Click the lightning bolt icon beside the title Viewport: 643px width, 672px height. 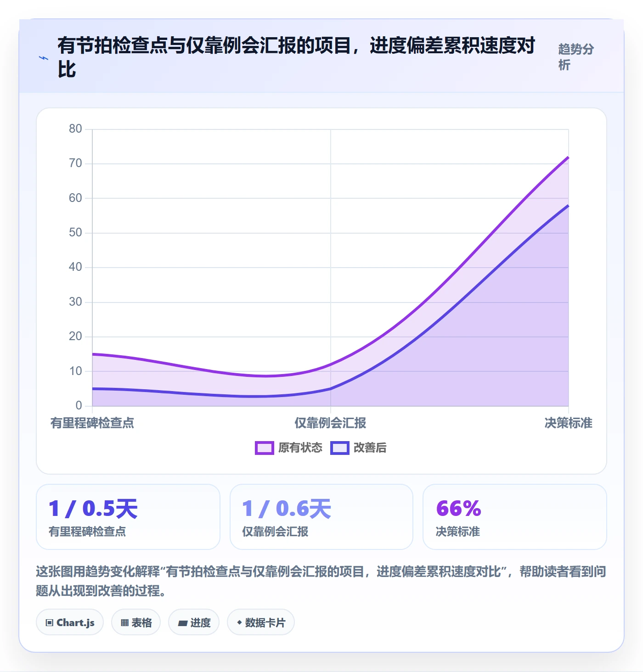point(44,58)
